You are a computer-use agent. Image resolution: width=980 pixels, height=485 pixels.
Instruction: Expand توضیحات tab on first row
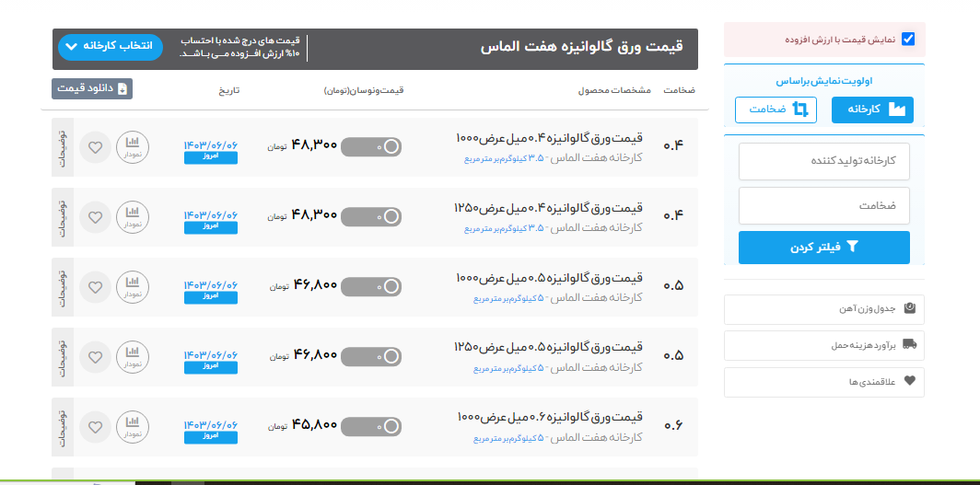[x=62, y=147]
